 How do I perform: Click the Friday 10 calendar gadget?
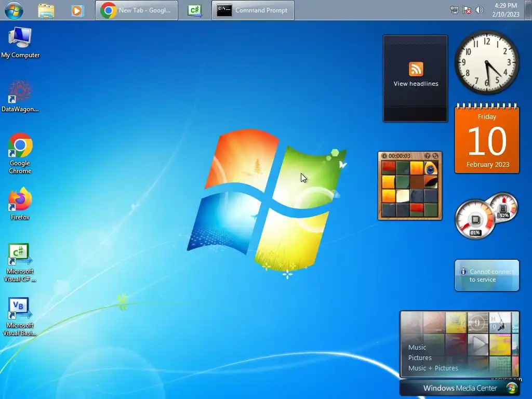(x=487, y=138)
